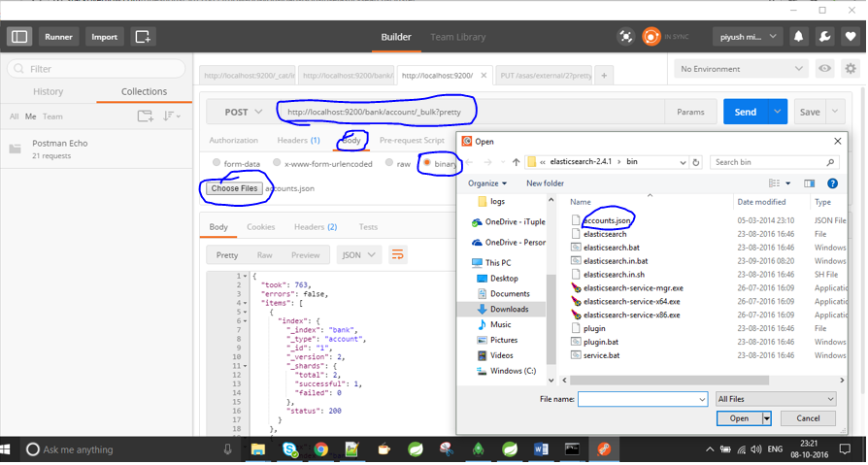The image size is (868, 465).
Task: Open manage environments gear icon
Action: coord(851,69)
